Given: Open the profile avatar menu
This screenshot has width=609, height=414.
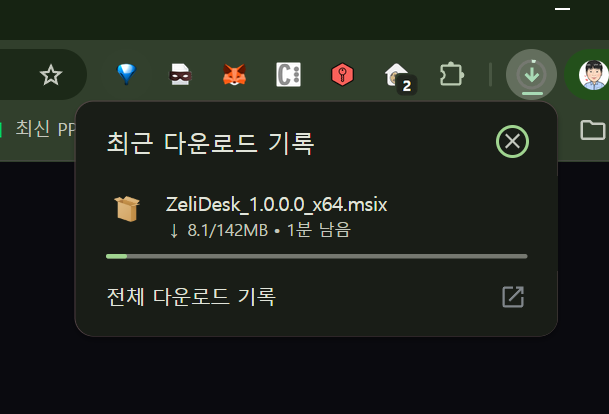Looking at the screenshot, I should [593, 75].
